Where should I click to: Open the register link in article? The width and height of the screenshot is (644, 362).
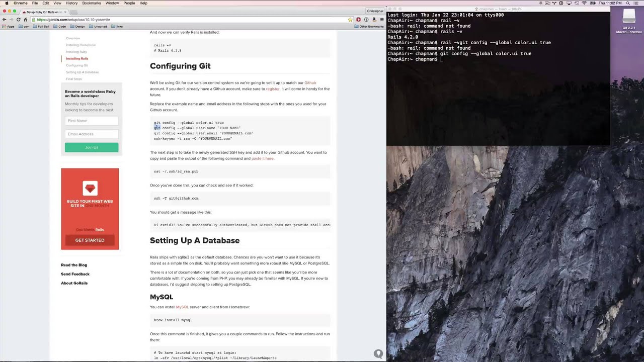tap(273, 88)
